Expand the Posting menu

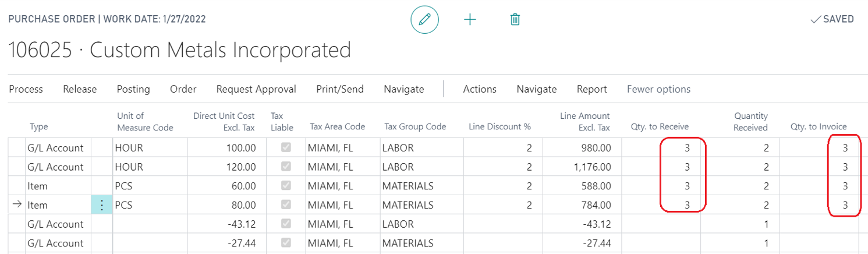click(x=133, y=89)
